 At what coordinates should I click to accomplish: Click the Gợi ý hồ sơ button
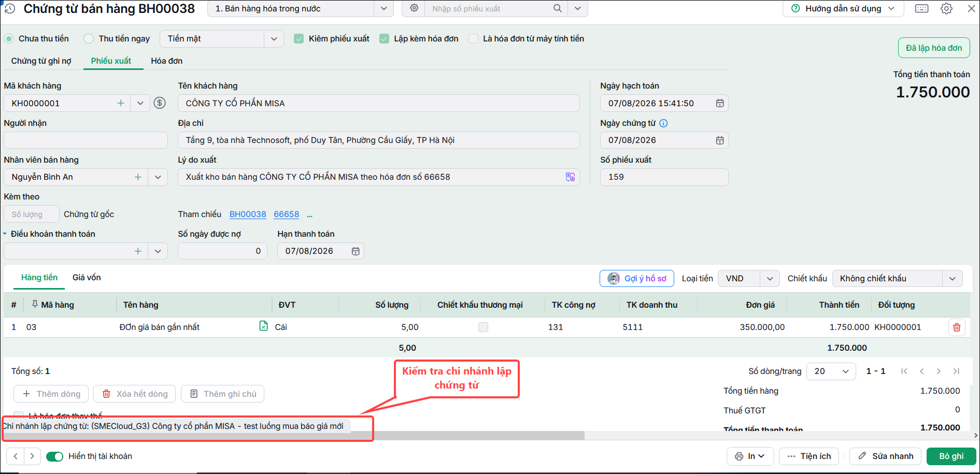[637, 279]
